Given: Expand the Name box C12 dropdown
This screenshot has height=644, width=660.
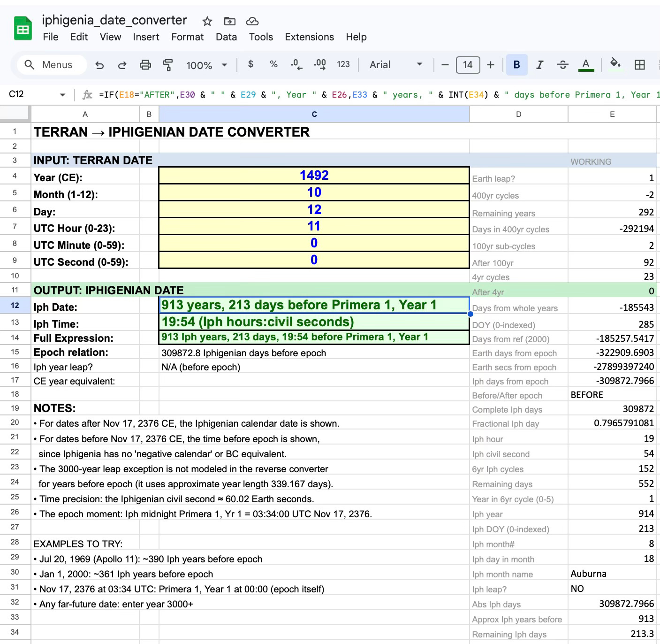Looking at the screenshot, I should (x=62, y=95).
